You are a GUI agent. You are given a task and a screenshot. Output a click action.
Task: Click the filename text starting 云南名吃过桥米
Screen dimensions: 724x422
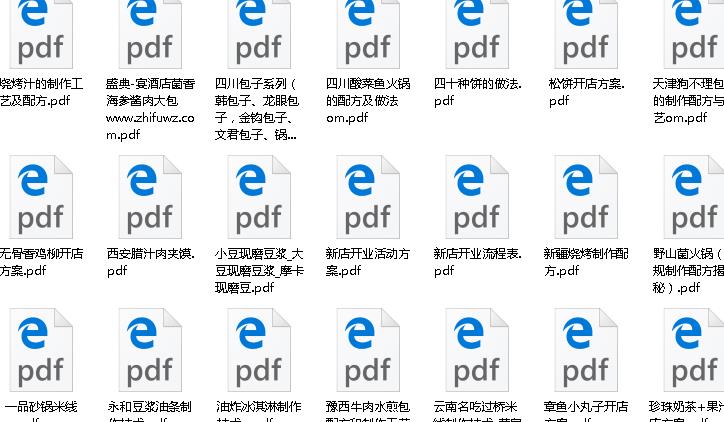coord(476,411)
